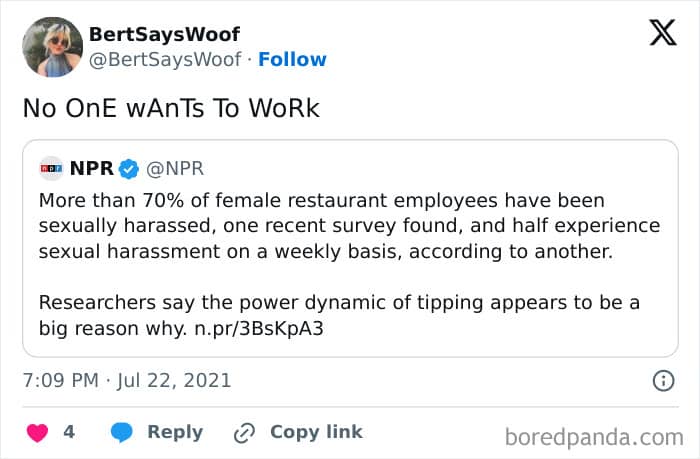The image size is (700, 459).
Task: Click the chain link icon
Action: point(244,432)
